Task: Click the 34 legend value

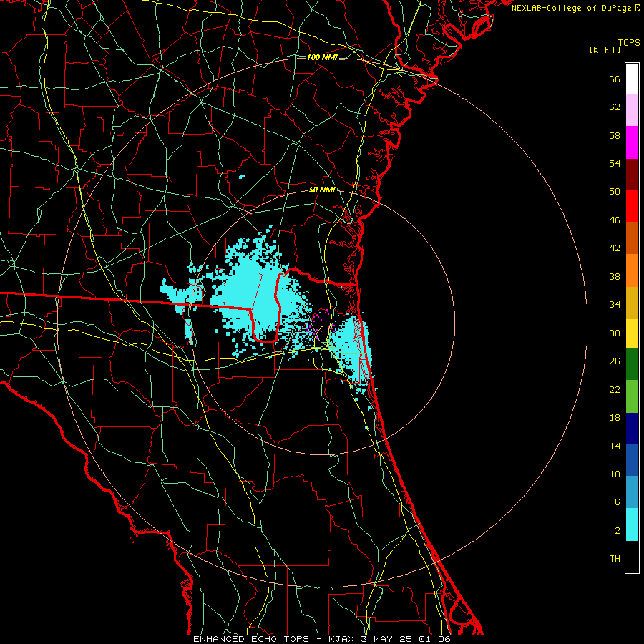Action: pyautogui.click(x=615, y=305)
